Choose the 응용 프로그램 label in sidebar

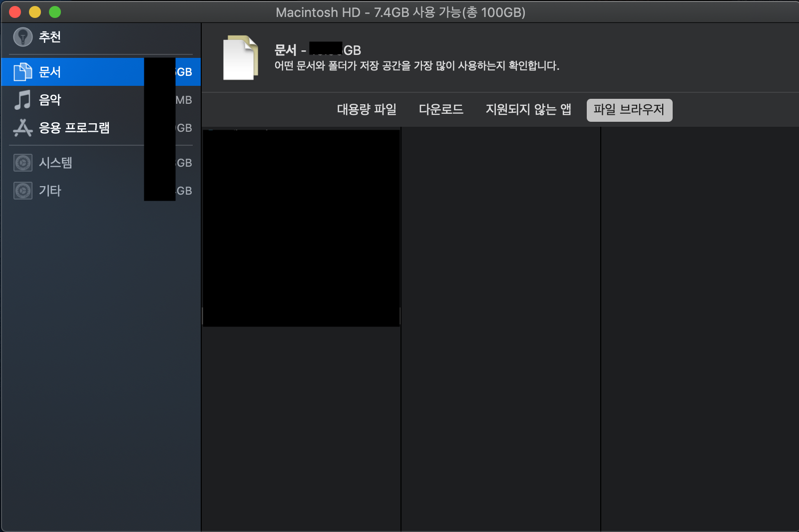point(74,128)
